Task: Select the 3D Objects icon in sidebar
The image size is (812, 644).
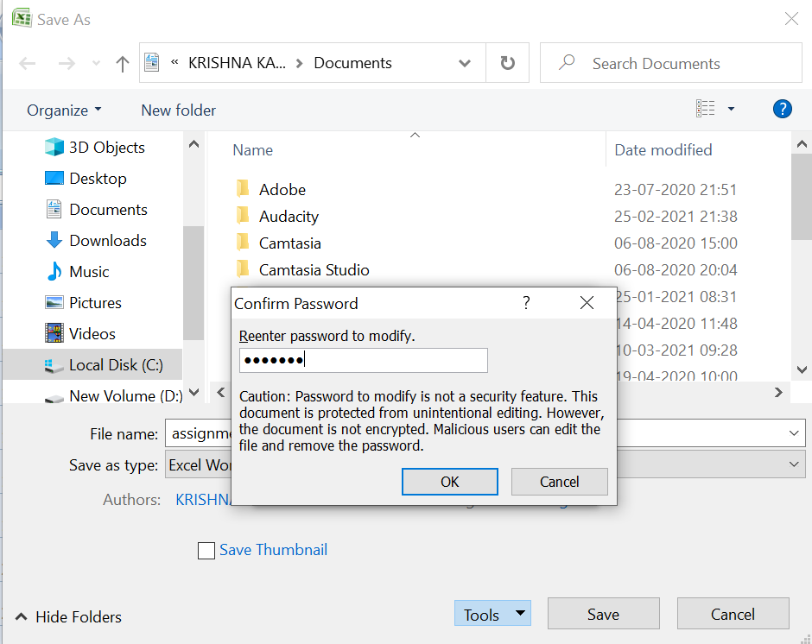Action: pos(54,148)
